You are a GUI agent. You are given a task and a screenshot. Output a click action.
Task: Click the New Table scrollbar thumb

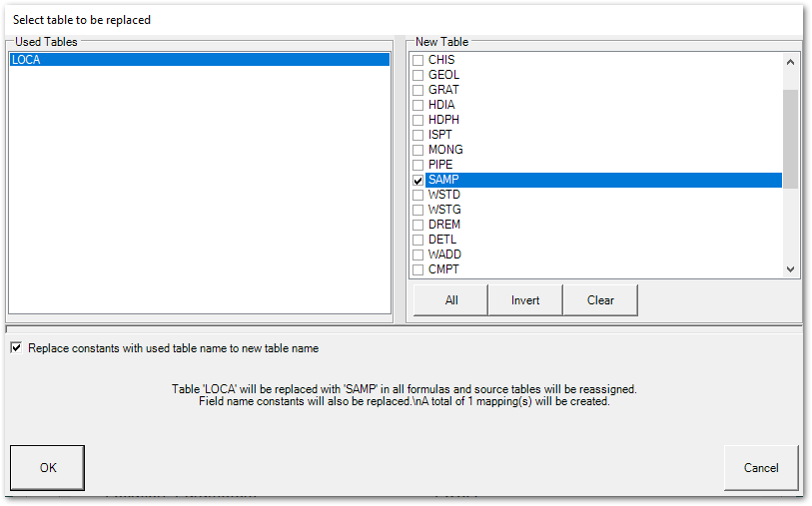(790, 139)
